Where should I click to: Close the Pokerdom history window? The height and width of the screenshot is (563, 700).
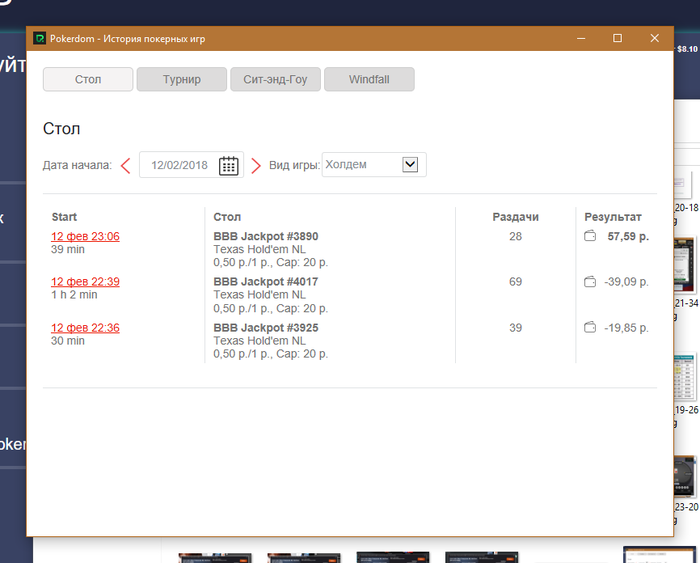point(654,38)
